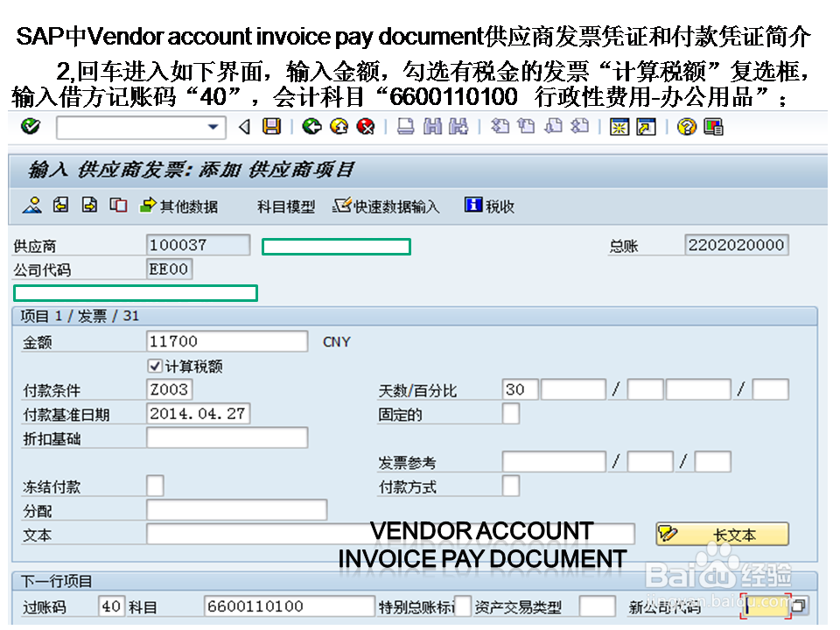Click the First Page icon
This screenshot has width=840, height=630.
[x=500, y=126]
